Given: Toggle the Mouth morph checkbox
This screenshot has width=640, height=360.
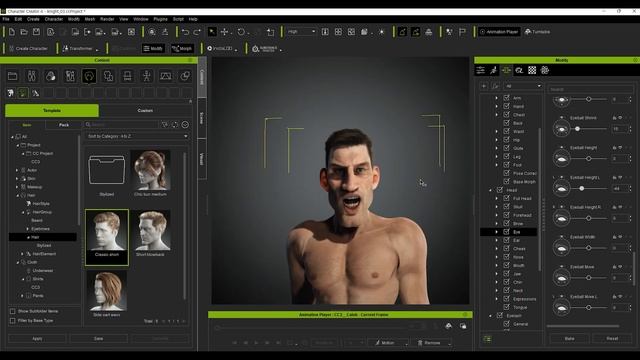Looking at the screenshot, I should point(507,265).
